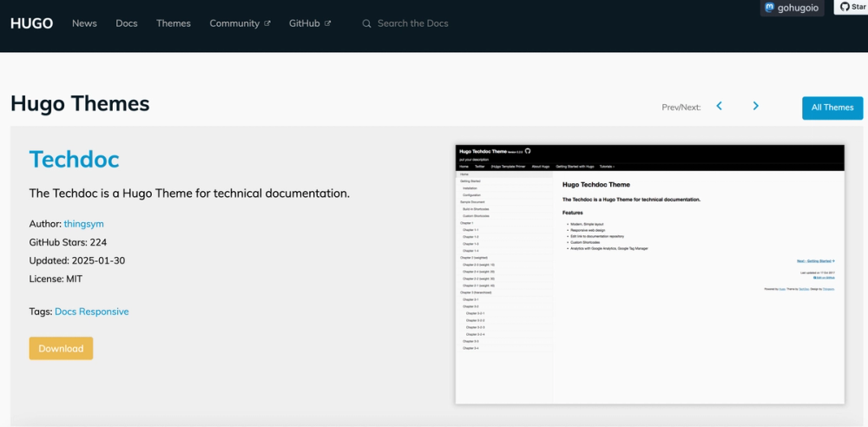Go to previous theme chevron

(x=719, y=106)
